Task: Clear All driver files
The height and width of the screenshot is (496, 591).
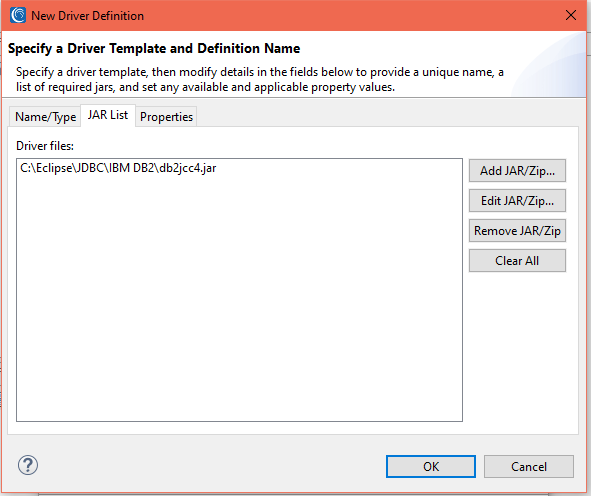Action: pos(517,261)
